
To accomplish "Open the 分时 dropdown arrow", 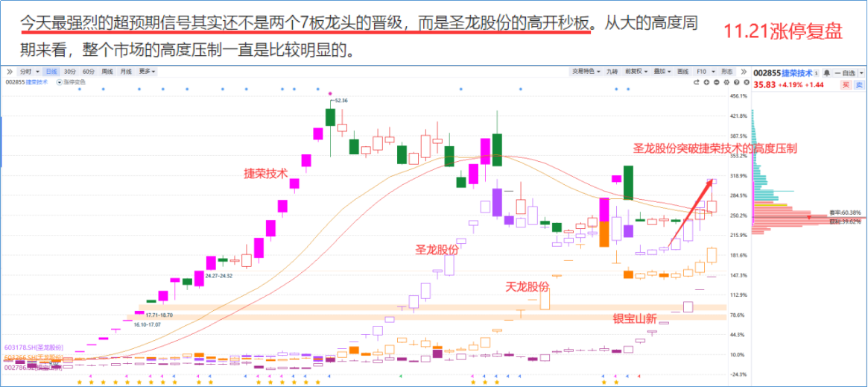I will click(x=38, y=72).
